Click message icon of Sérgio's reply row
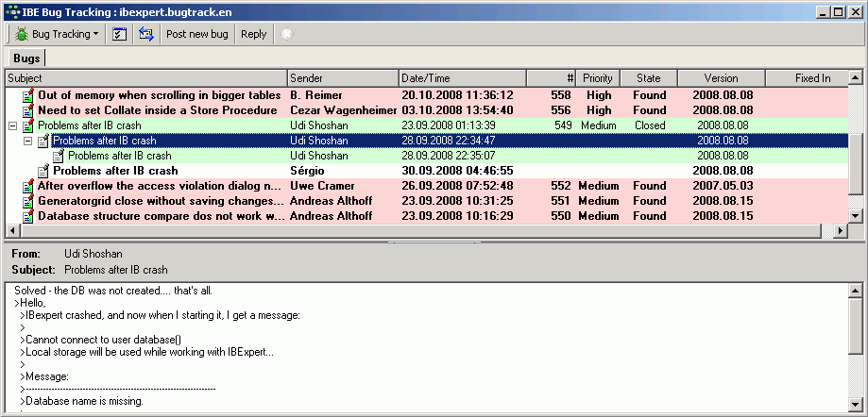The width and height of the screenshot is (868, 417). tap(43, 171)
